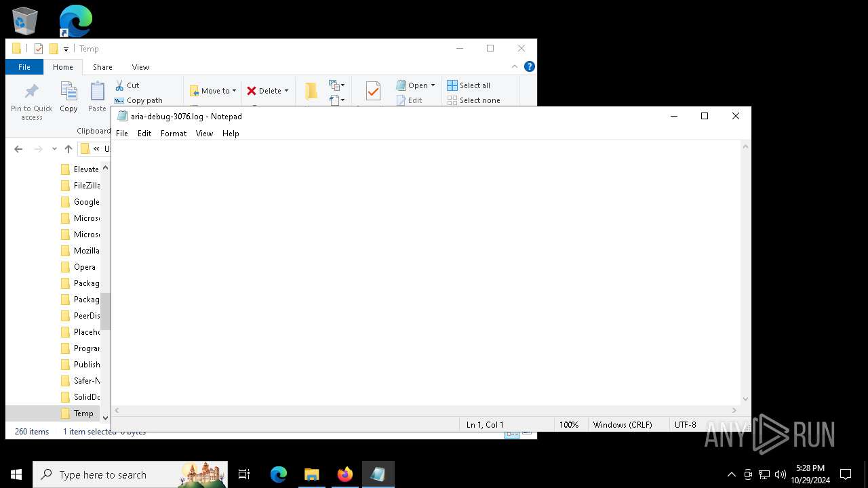
Task: Open Microsoft Edge from taskbar
Action: [279, 474]
